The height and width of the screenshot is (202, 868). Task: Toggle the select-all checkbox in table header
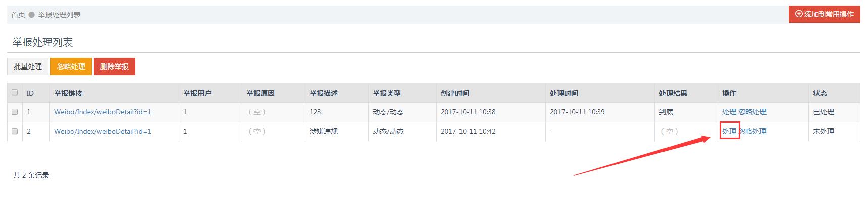(15, 93)
